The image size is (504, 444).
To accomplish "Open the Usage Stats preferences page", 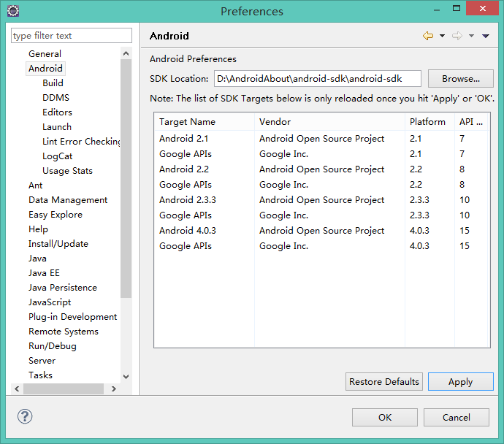I will (67, 171).
